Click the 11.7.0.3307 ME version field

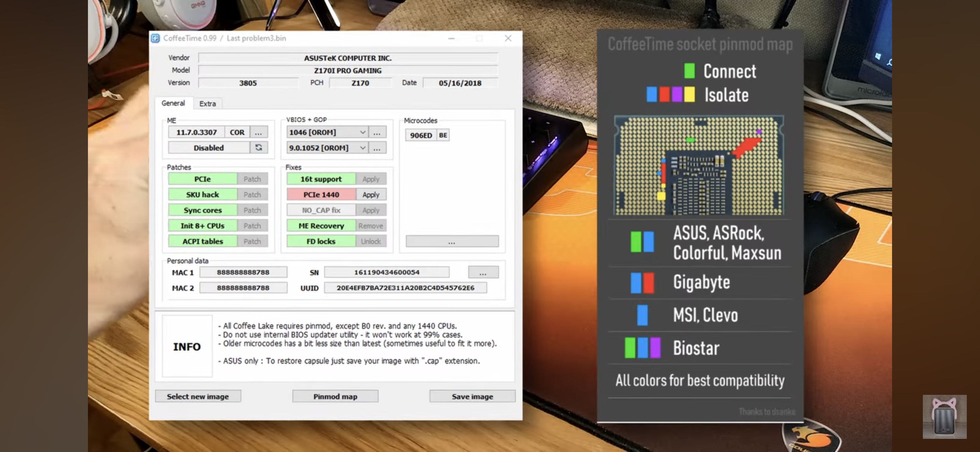(196, 132)
